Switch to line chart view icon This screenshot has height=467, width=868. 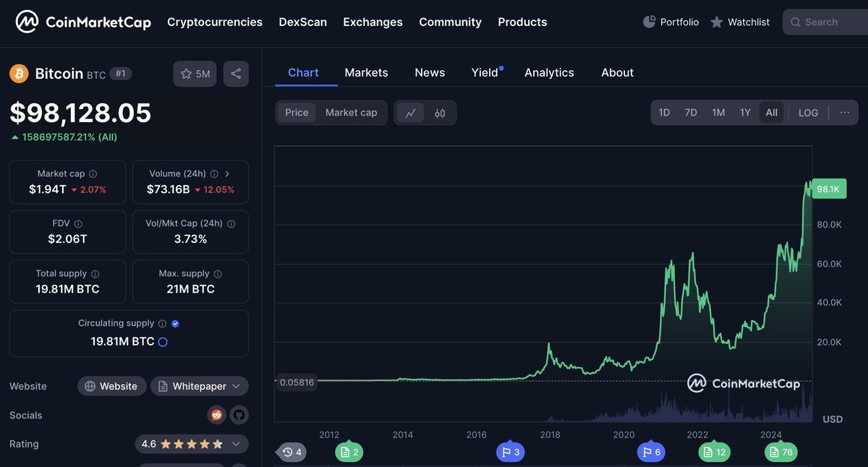[x=410, y=113]
